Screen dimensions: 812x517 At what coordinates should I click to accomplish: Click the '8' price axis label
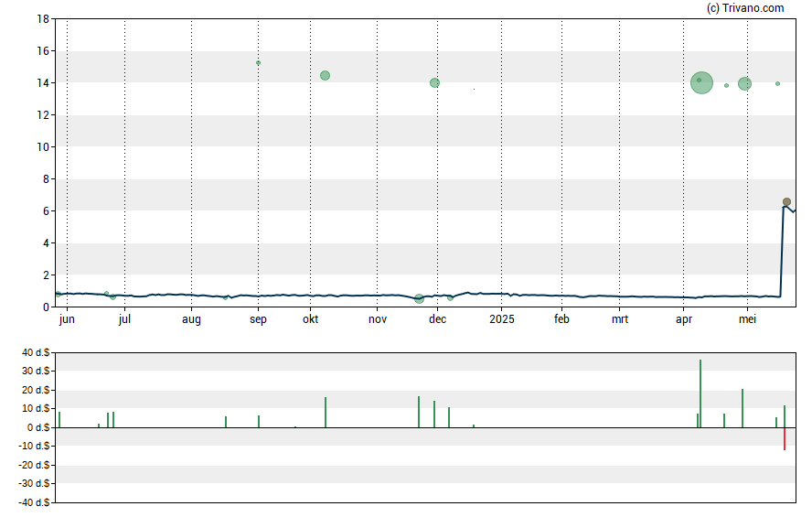tap(46, 179)
